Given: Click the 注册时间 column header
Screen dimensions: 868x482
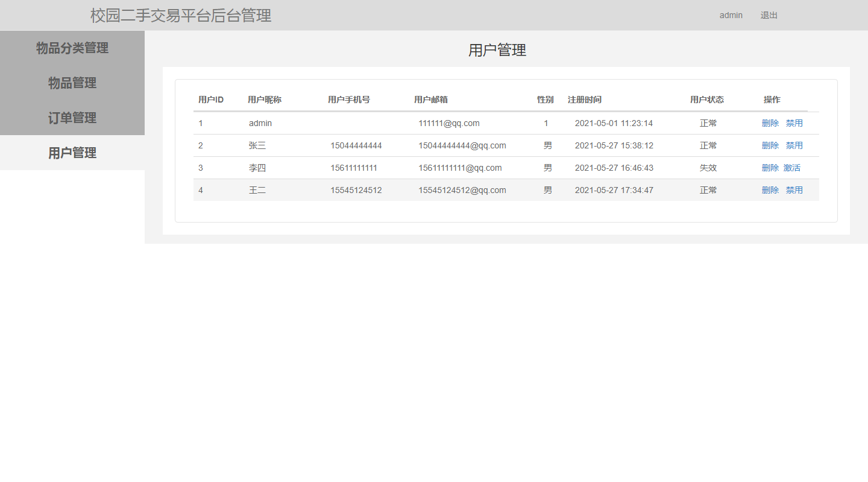Looking at the screenshot, I should click(x=585, y=100).
